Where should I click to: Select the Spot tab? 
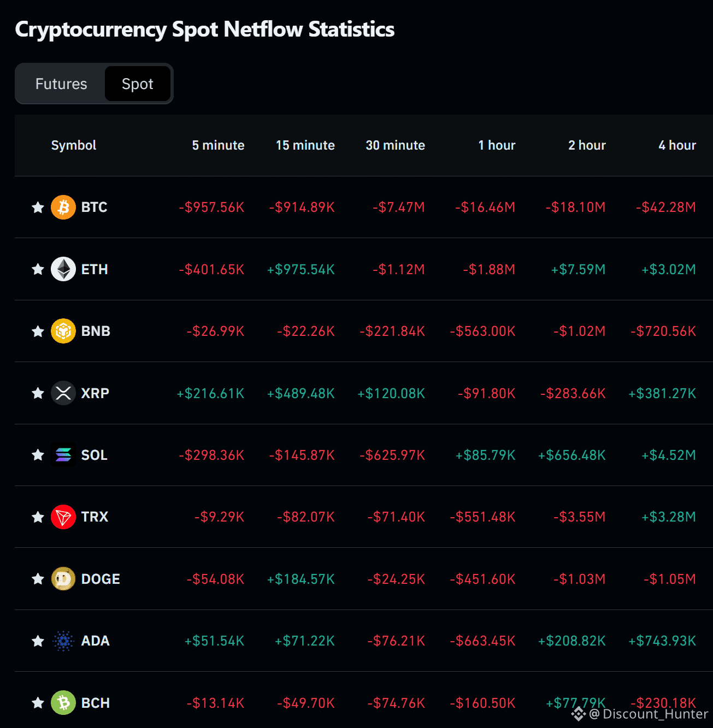pos(138,84)
